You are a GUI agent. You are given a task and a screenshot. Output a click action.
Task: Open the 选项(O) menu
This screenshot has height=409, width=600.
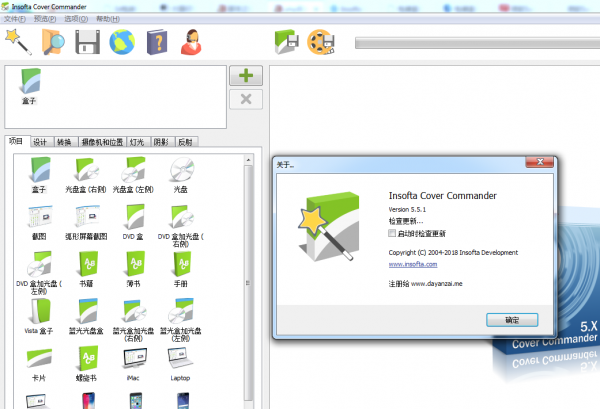[x=76, y=19]
